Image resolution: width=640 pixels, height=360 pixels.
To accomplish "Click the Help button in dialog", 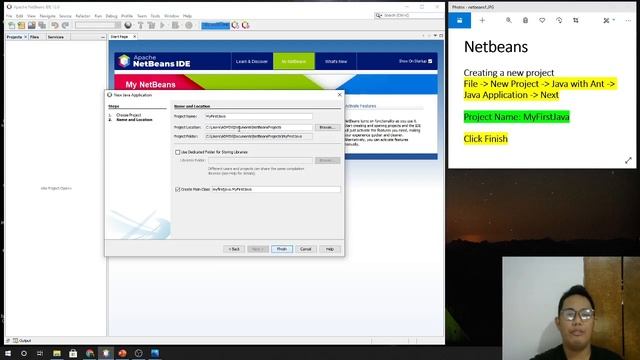I will pyautogui.click(x=330, y=249).
